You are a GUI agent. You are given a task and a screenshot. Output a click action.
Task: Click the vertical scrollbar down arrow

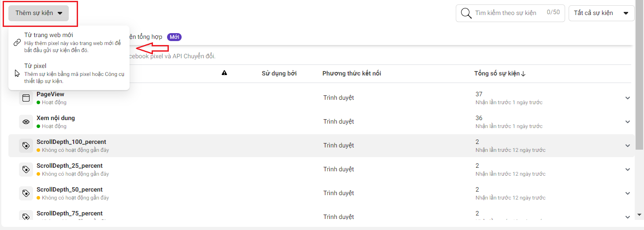tap(640, 215)
